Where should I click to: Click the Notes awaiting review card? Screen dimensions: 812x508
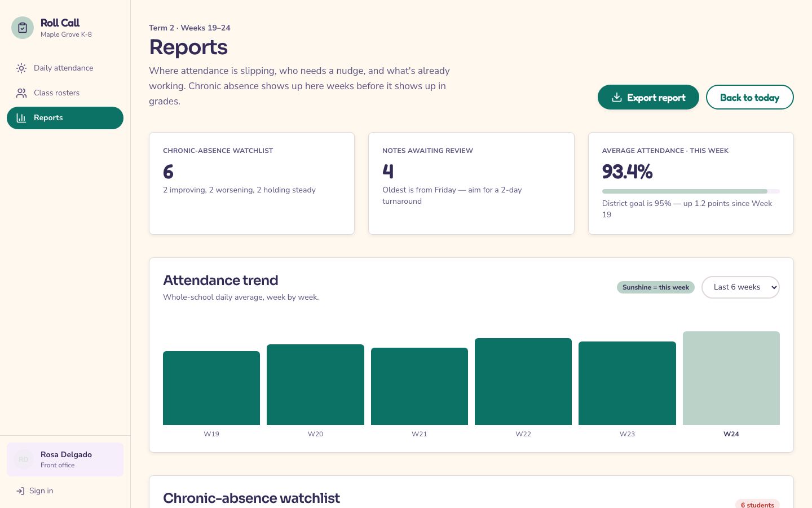click(471, 183)
